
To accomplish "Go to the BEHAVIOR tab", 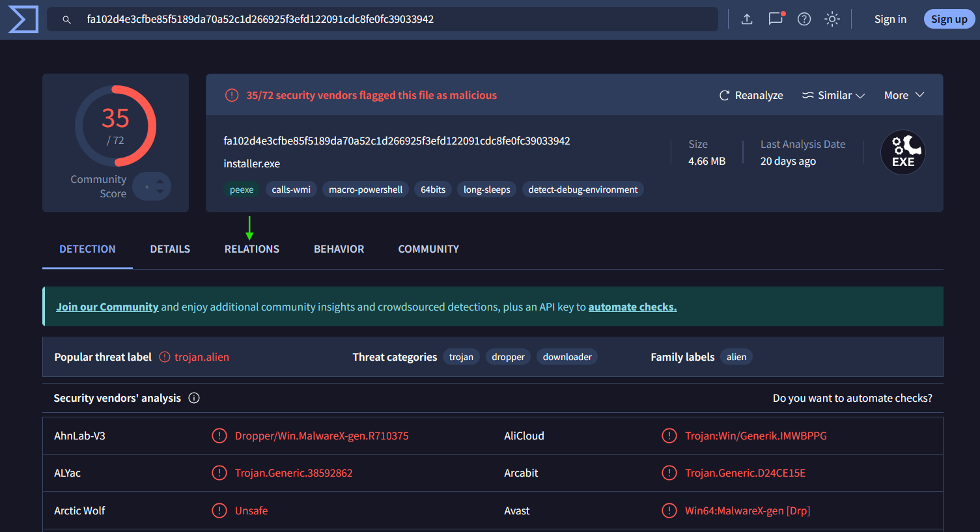I will (339, 249).
